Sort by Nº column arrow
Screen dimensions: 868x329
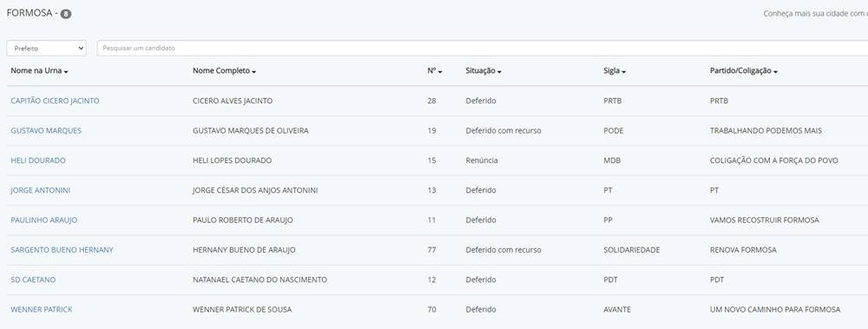tap(440, 72)
